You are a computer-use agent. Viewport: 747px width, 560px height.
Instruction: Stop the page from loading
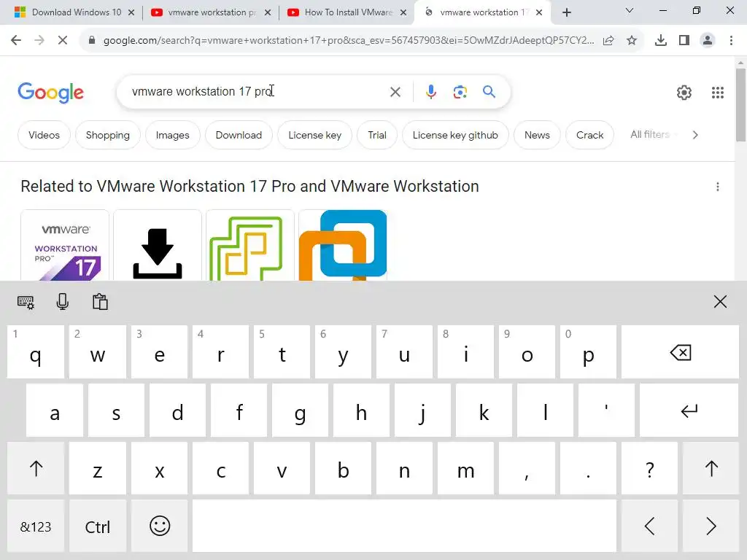pos(63,41)
